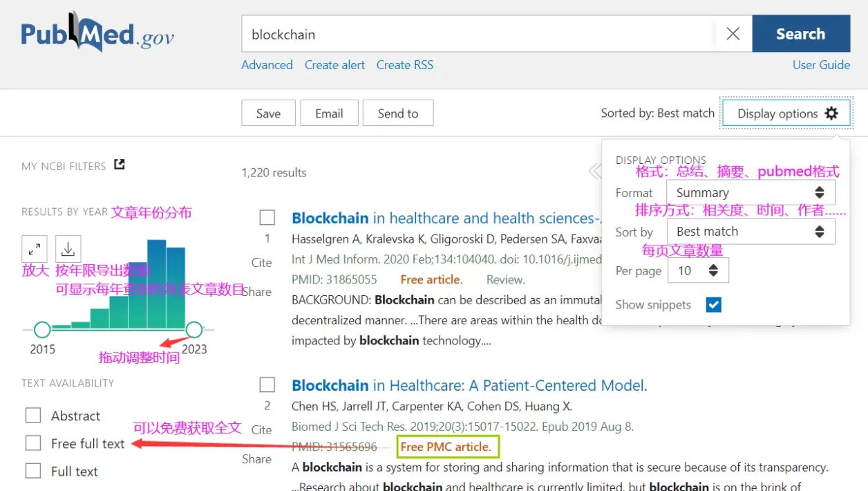This screenshot has width=868, height=491.
Task: Open the User Guide link
Action: point(821,65)
